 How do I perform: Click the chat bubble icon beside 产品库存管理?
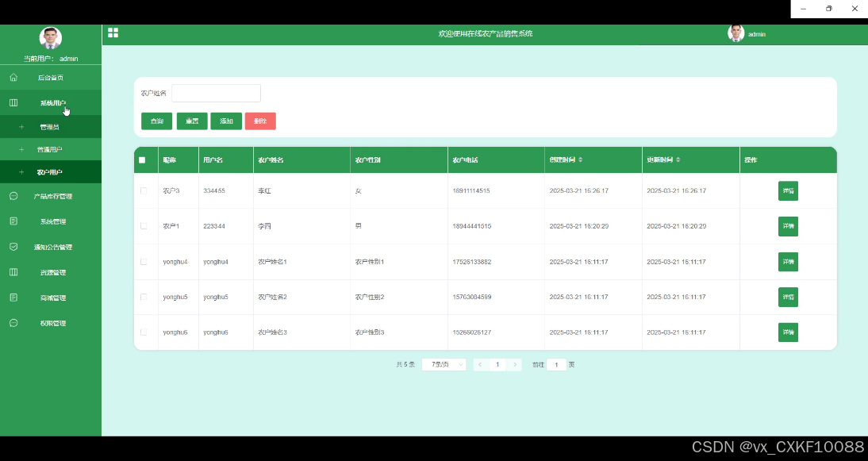[13, 196]
